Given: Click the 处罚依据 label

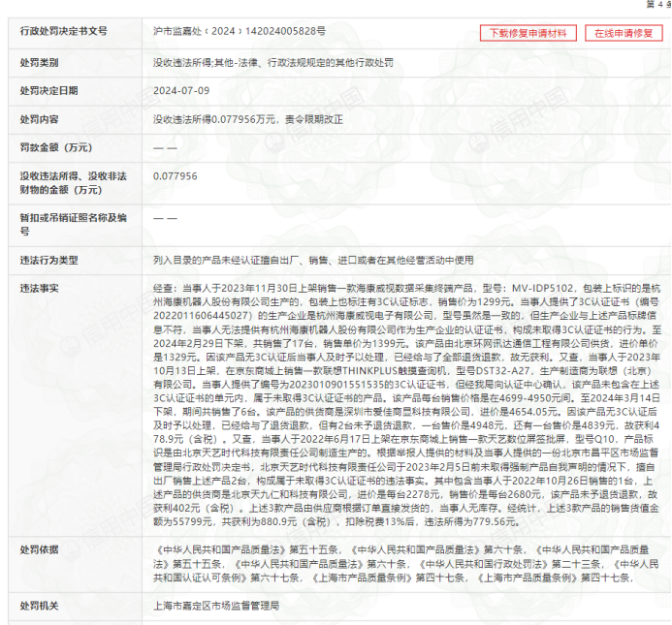Looking at the screenshot, I should click(x=39, y=549).
